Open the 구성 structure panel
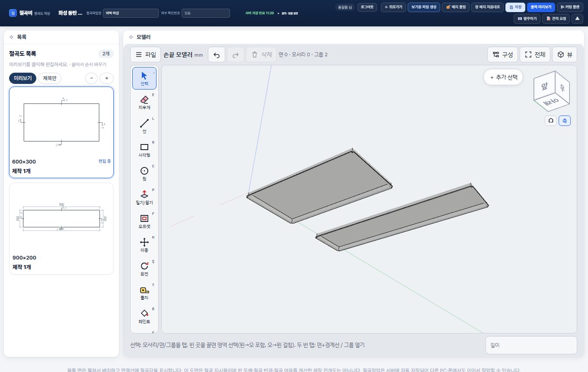Screen dimensions: 588x372 click(502, 55)
